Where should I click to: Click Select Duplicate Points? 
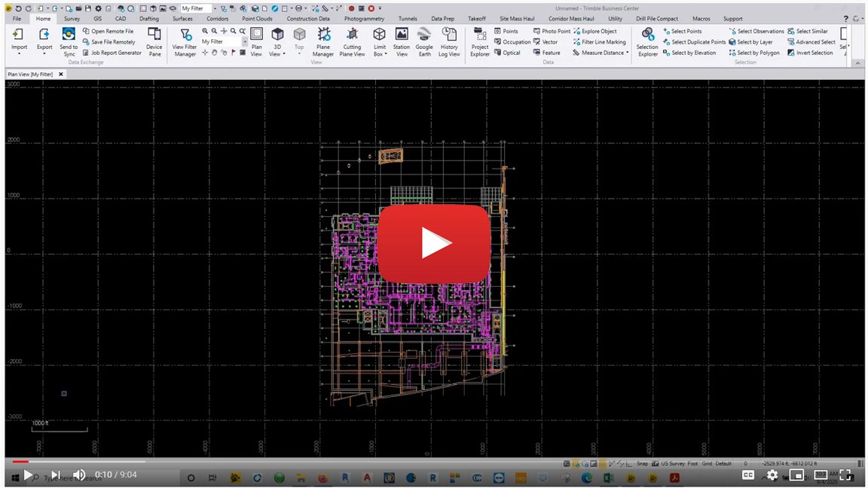[x=694, y=42]
